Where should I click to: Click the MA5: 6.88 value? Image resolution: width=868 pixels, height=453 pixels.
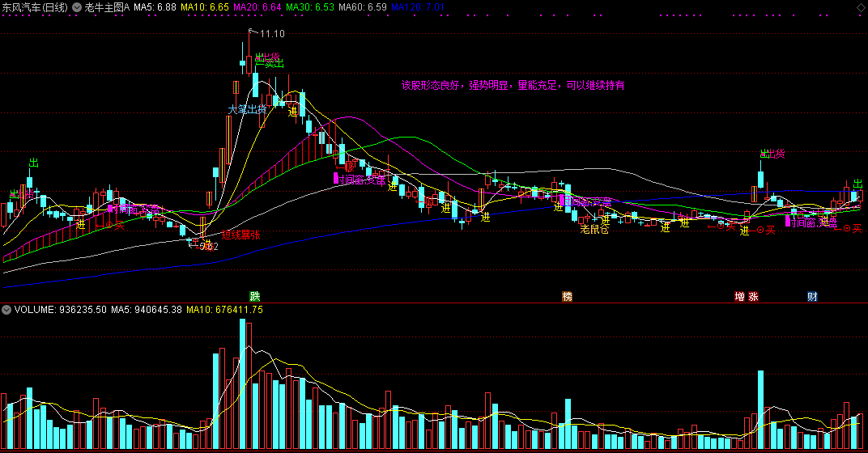tap(155, 7)
